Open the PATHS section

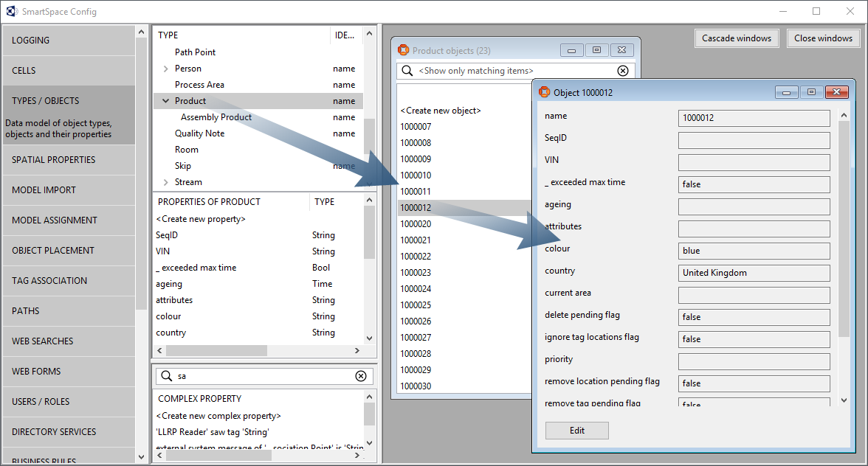point(69,310)
